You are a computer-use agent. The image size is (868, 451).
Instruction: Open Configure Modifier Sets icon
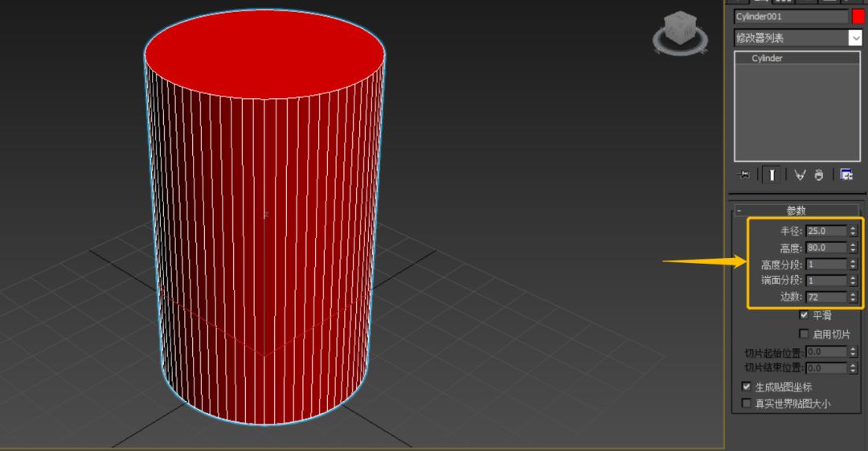tap(845, 175)
